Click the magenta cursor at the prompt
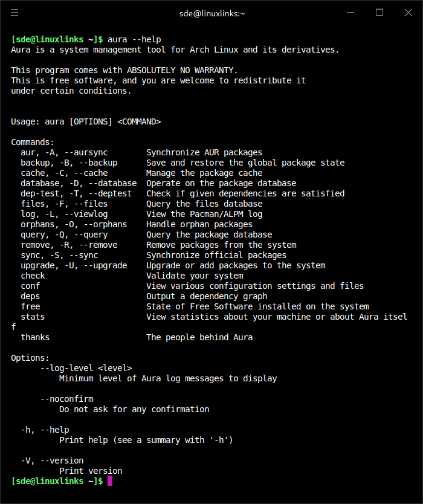This screenshot has width=423, height=504. tap(110, 481)
